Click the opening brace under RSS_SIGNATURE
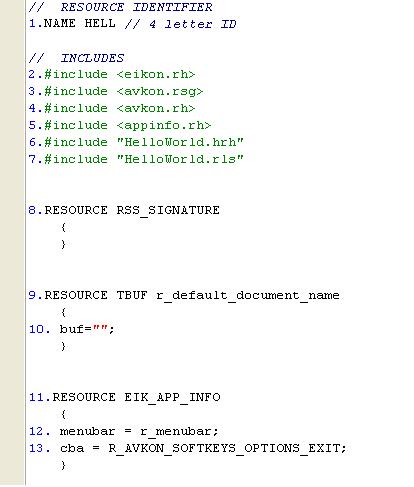414x487 pixels. click(63, 227)
